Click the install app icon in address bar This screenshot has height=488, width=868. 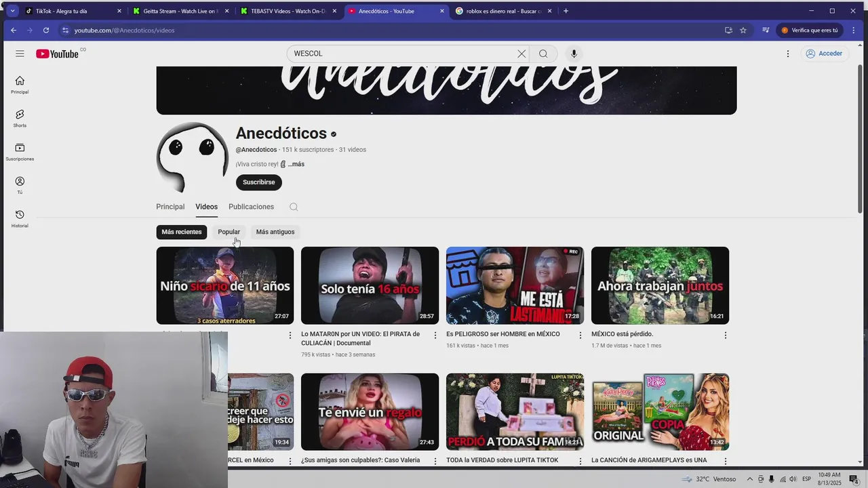coord(728,30)
